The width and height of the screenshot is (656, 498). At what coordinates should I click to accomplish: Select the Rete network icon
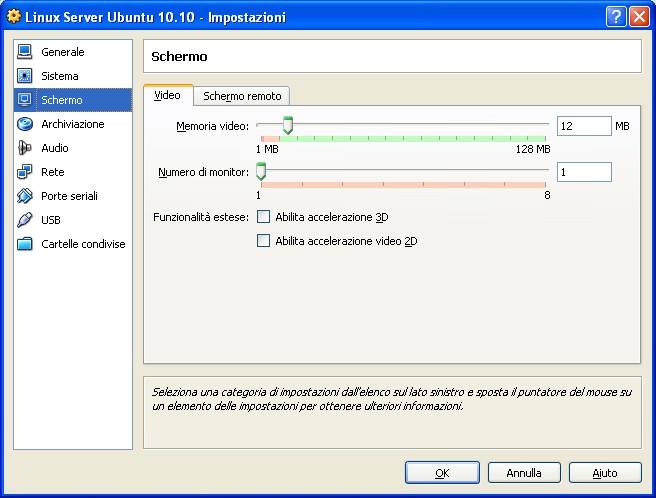(x=25, y=172)
